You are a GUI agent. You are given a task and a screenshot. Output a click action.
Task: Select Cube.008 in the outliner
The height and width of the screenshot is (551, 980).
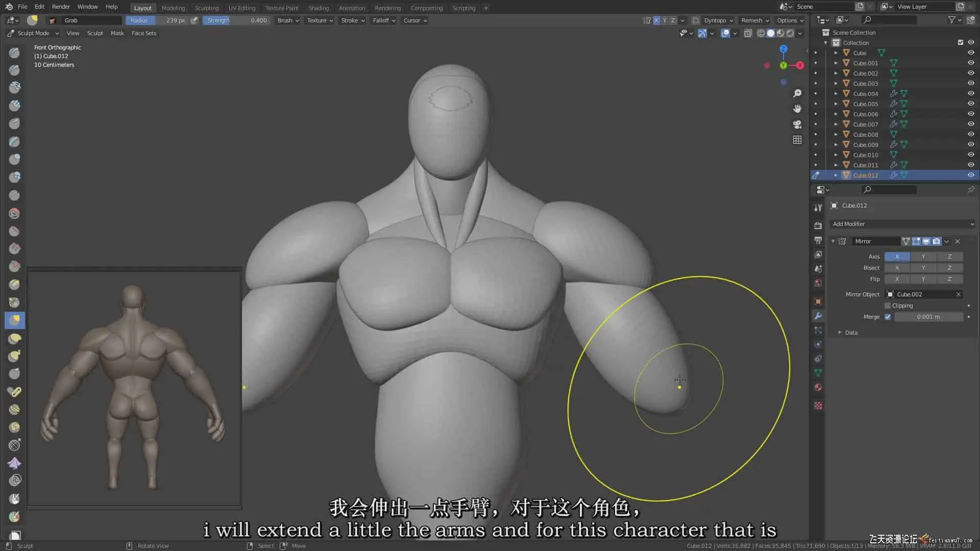[x=865, y=135]
